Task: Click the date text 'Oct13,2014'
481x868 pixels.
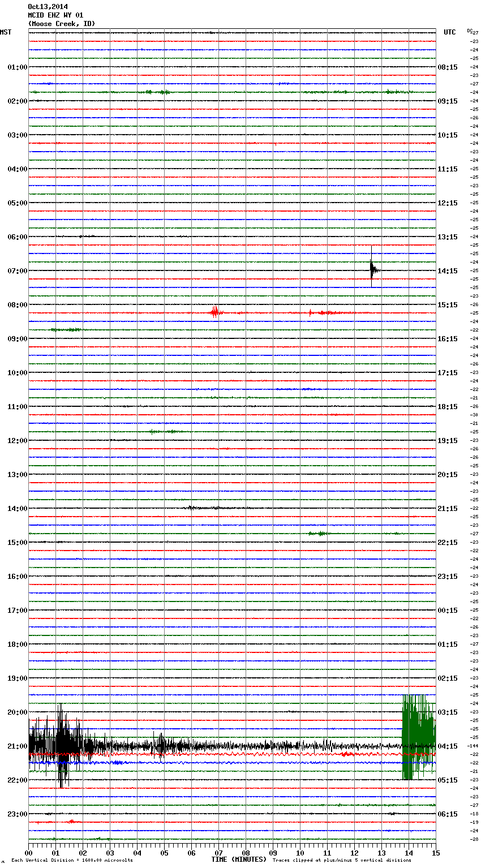Action: pos(48,7)
